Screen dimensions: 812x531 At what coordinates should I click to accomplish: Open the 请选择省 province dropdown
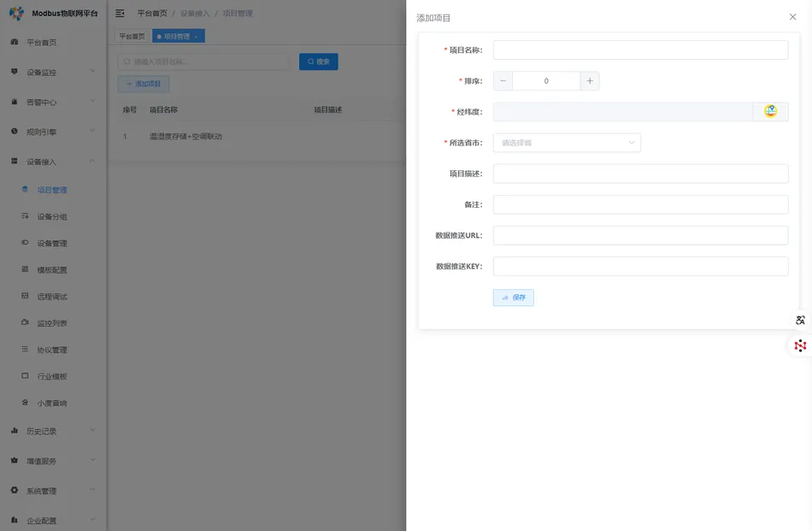567,142
